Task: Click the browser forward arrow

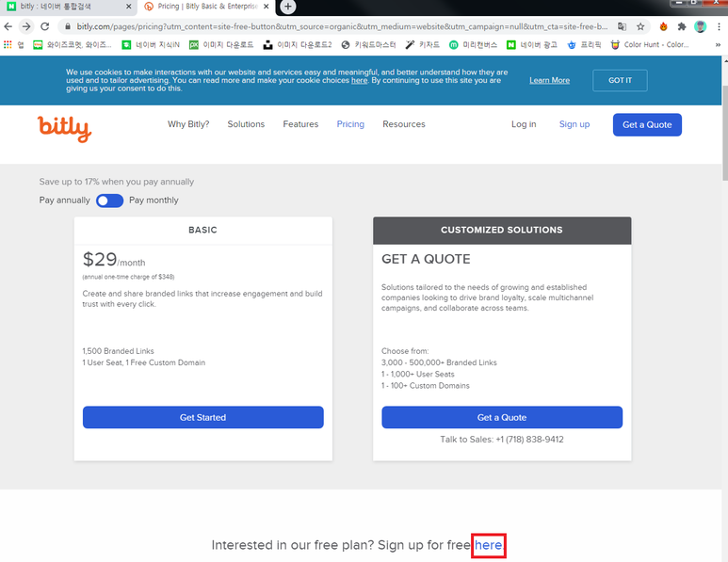Action: (26, 26)
